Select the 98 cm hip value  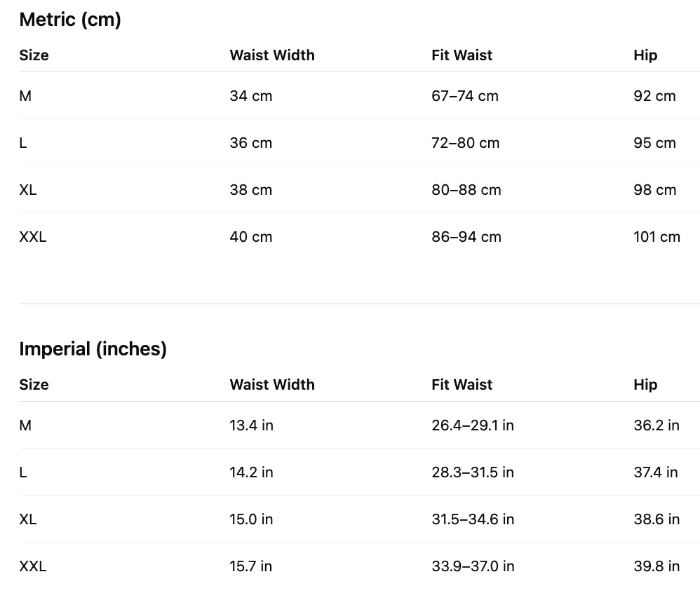pos(654,190)
